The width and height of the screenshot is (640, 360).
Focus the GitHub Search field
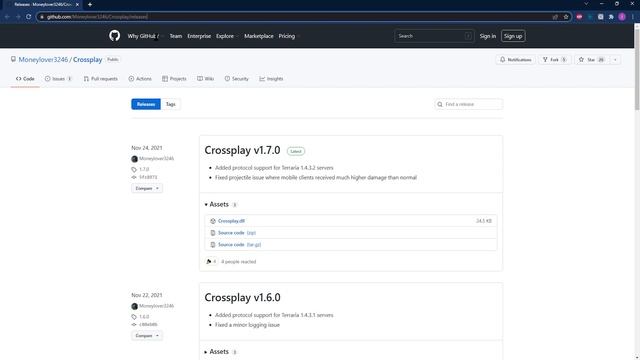click(x=434, y=36)
